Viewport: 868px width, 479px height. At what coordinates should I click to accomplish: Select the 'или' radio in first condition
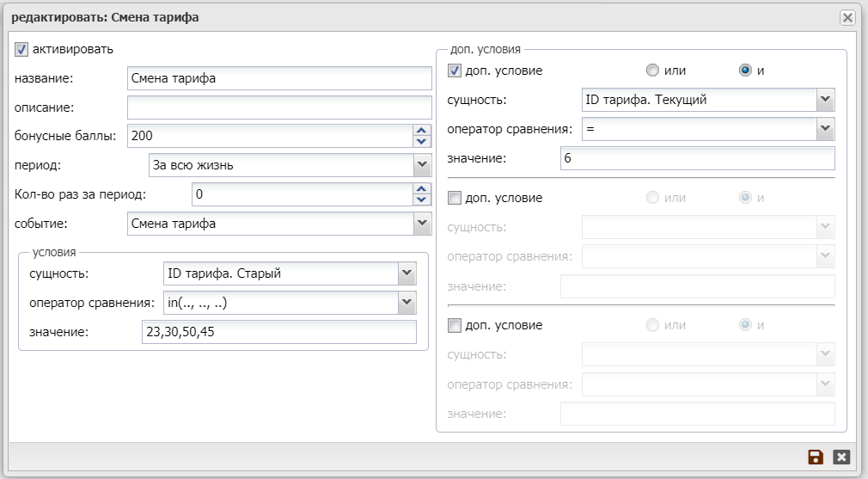pos(653,71)
